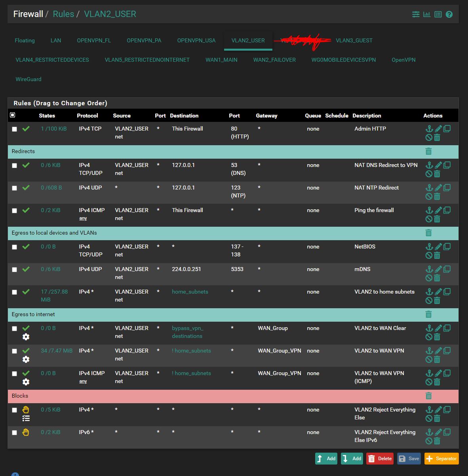Select the Ping the firewall rule checkbox
Screen dimensions: 468x476
15,211
